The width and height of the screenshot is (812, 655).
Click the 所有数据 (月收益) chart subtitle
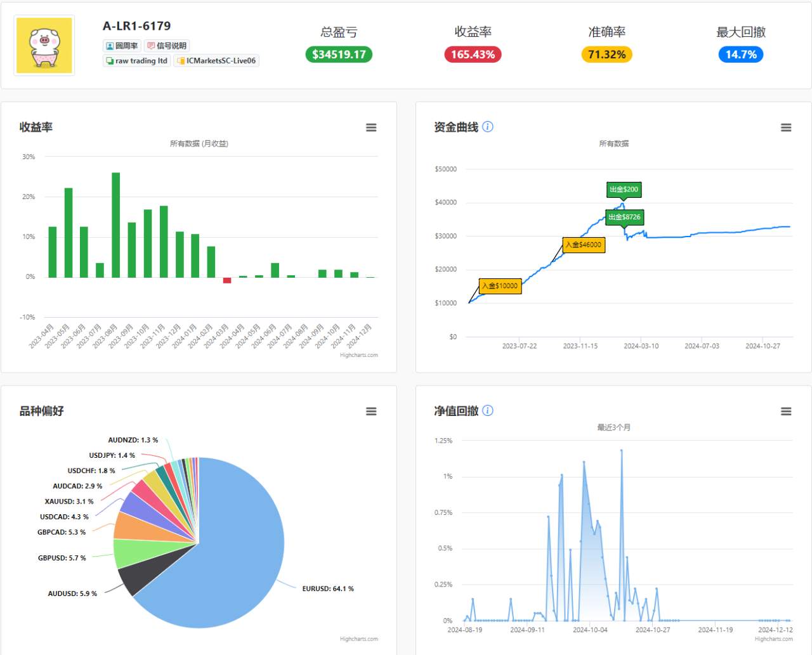[x=199, y=144]
